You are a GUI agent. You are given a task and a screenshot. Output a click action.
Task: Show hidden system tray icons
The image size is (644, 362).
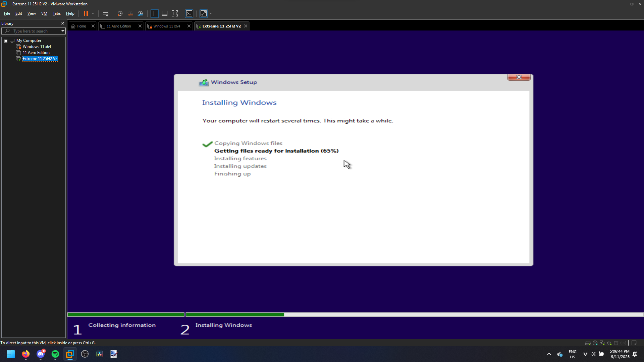click(x=549, y=354)
